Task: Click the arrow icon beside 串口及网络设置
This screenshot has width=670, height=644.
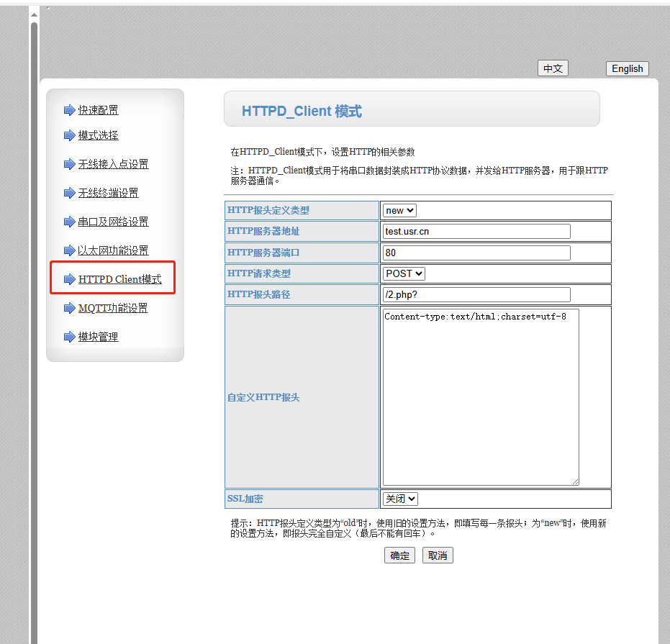Action: 69,222
